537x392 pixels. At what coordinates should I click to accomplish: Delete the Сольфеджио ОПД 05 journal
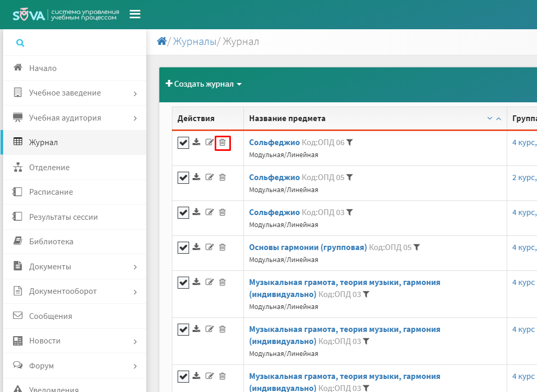[x=223, y=177]
